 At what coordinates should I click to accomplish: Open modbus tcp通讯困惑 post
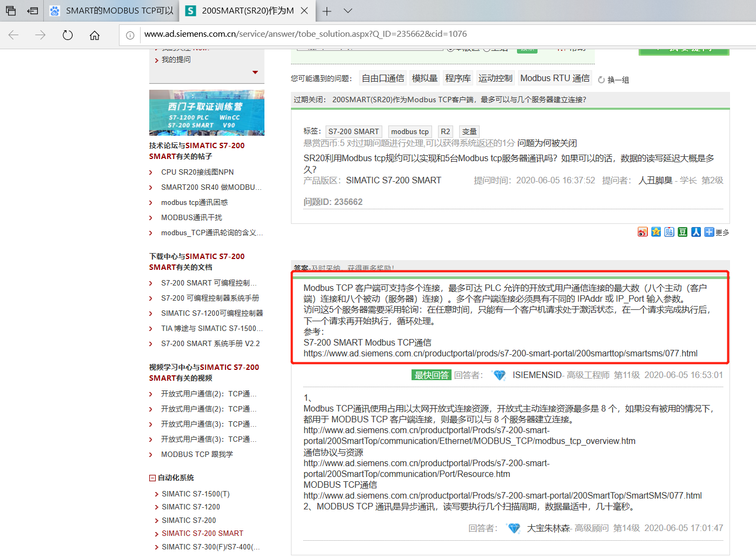click(x=195, y=202)
